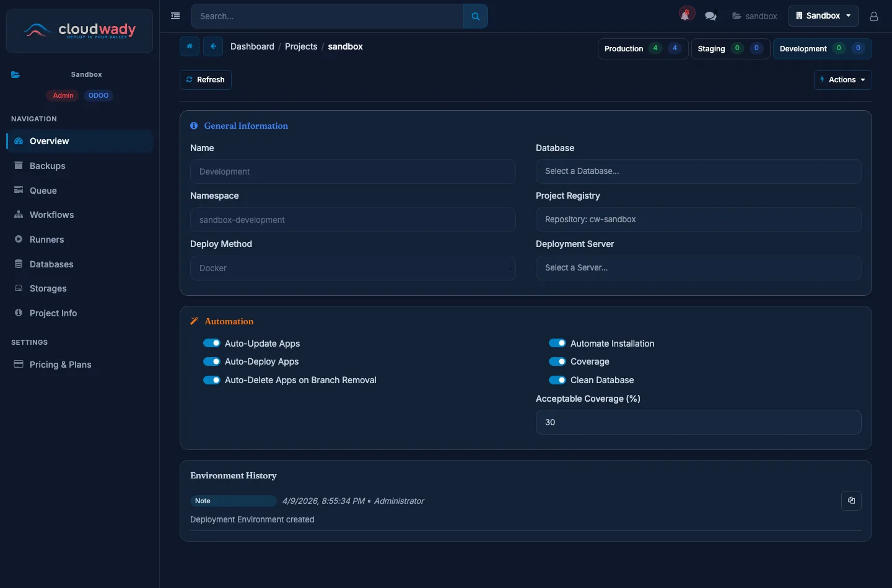Toggle the Clean Database switch
This screenshot has height=588, width=892.
point(557,380)
